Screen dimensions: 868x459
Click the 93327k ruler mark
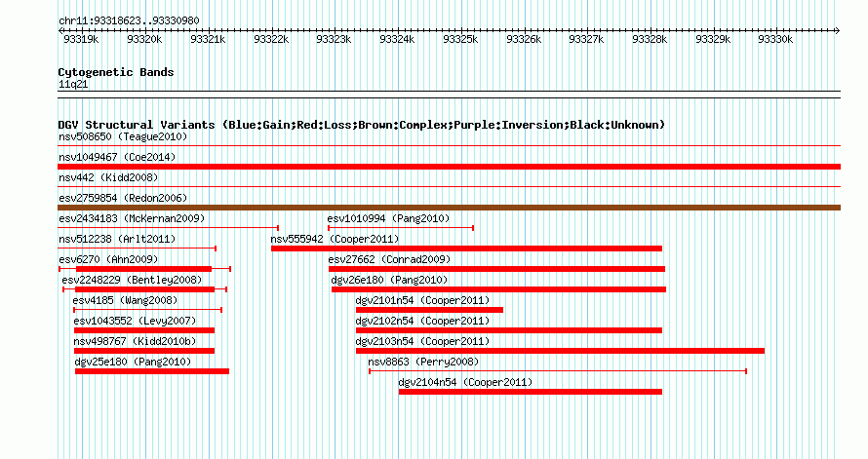(586, 39)
